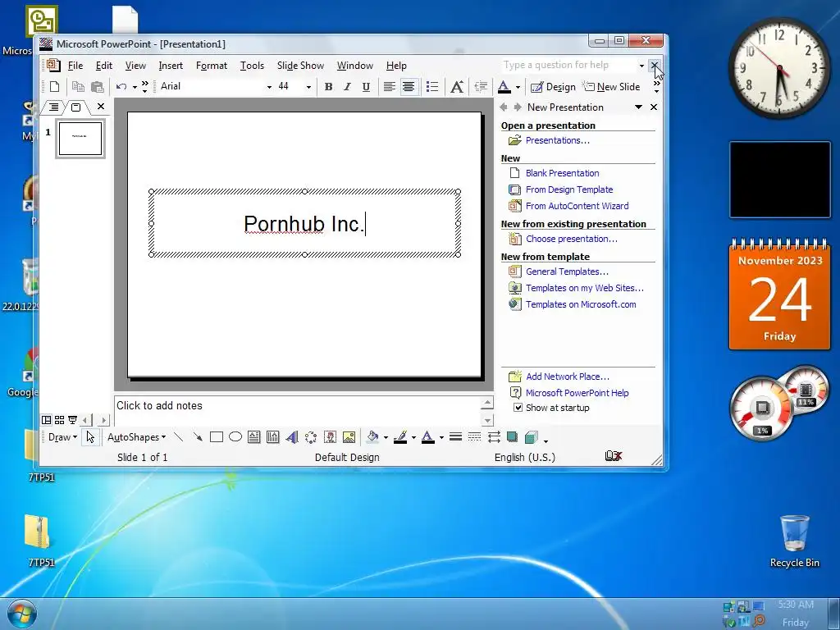This screenshot has width=840, height=630.
Task: Toggle Underline formatting
Action: click(x=366, y=86)
